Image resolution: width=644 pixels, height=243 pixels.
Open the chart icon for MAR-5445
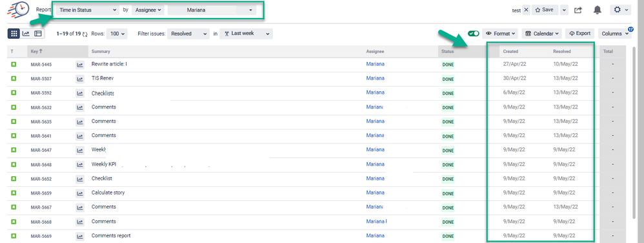click(80, 65)
